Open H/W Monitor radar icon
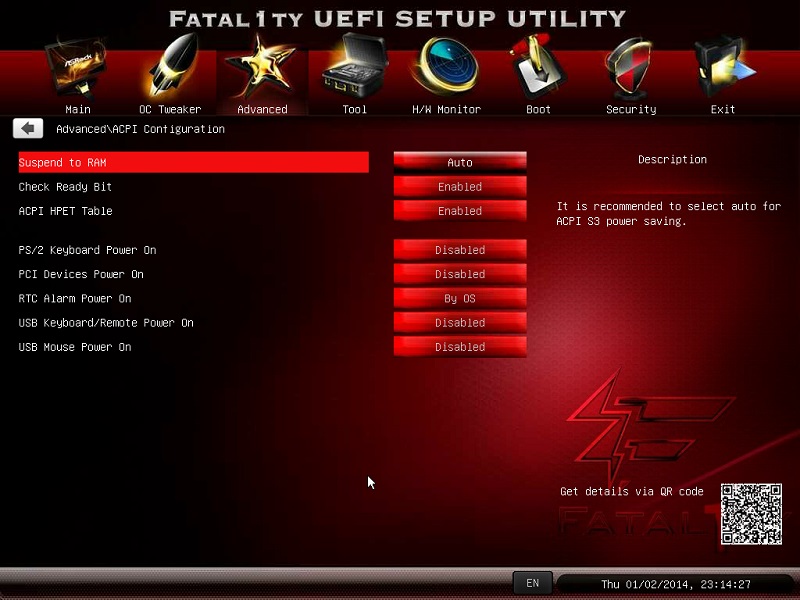This screenshot has width=800, height=600. [x=446, y=70]
